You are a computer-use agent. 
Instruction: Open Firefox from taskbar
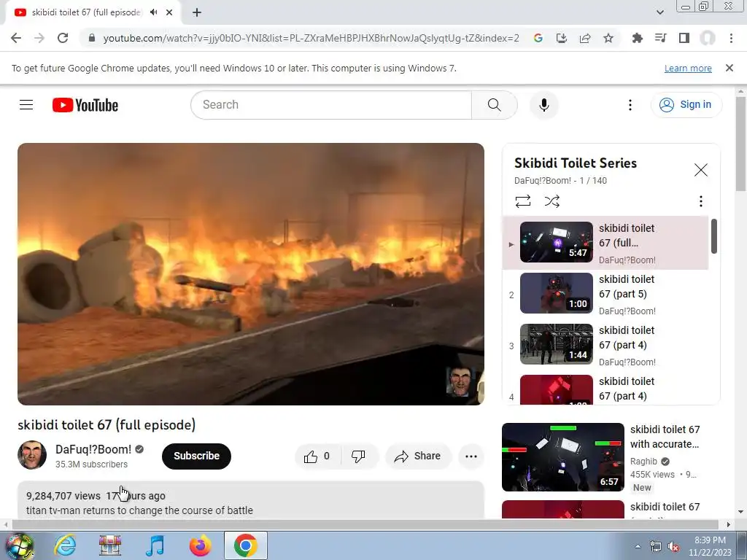200,545
